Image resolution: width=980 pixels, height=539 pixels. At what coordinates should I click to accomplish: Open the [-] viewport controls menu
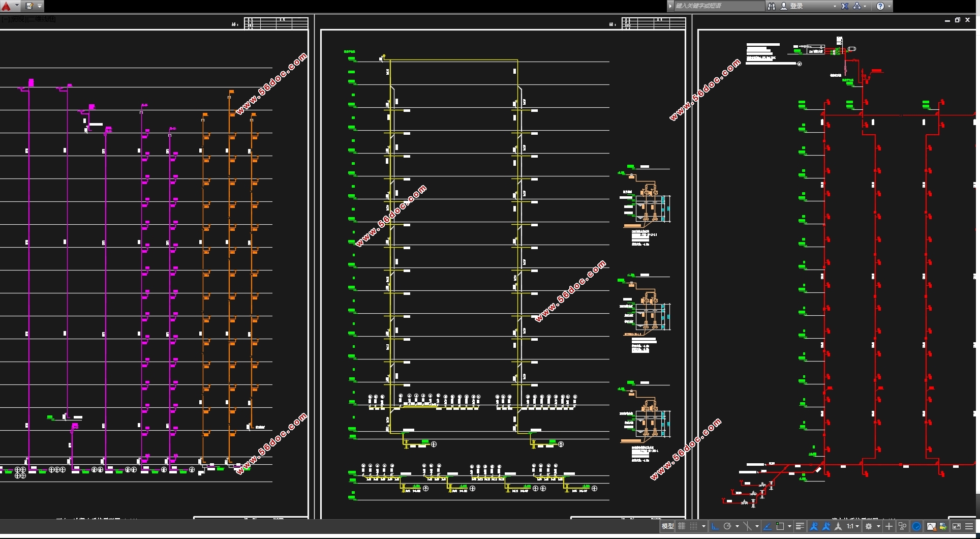[x=5, y=19]
